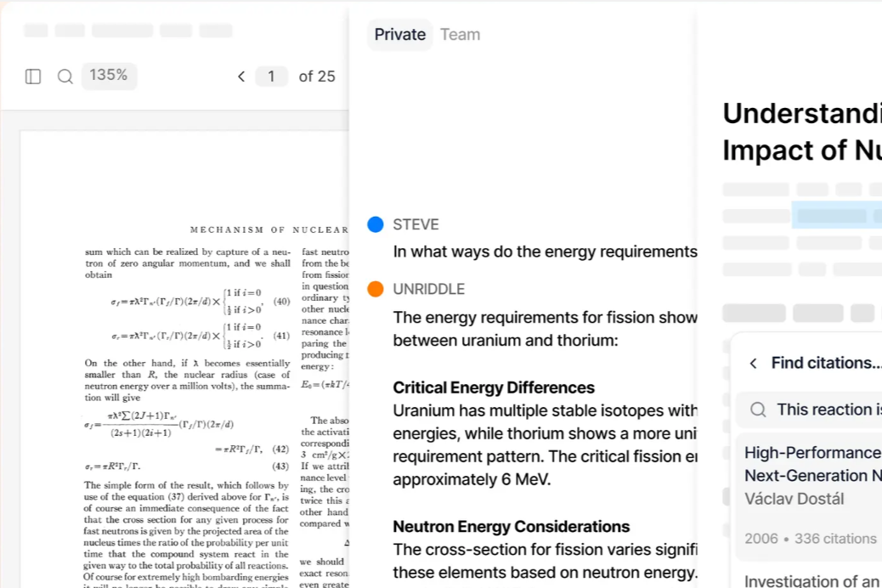
Task: Click the page number input showing 1
Action: [271, 76]
